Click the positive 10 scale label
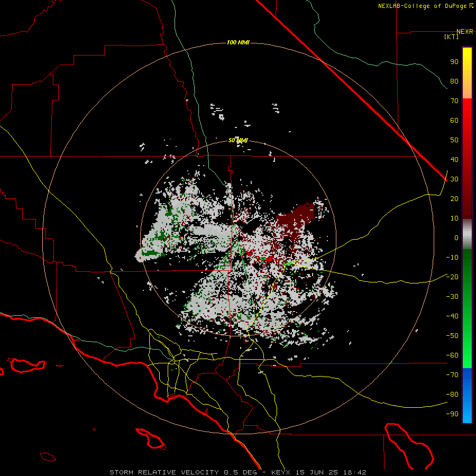This screenshot has width=476, height=476. coord(454,218)
